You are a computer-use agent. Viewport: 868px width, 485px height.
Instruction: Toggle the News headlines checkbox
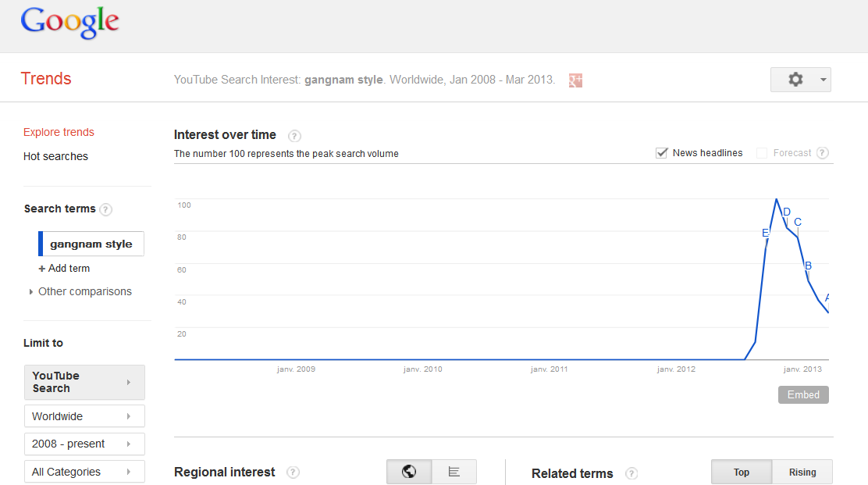pyautogui.click(x=661, y=153)
